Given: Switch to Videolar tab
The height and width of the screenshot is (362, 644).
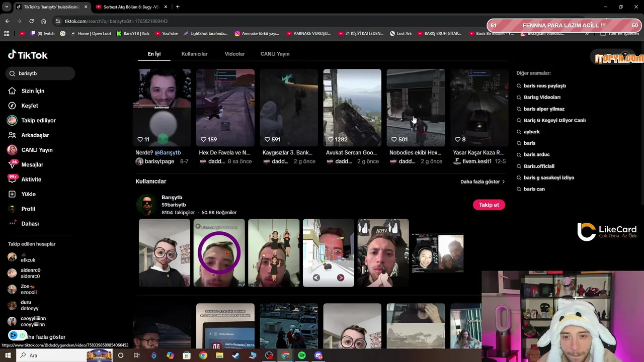Looking at the screenshot, I should coord(234,54).
